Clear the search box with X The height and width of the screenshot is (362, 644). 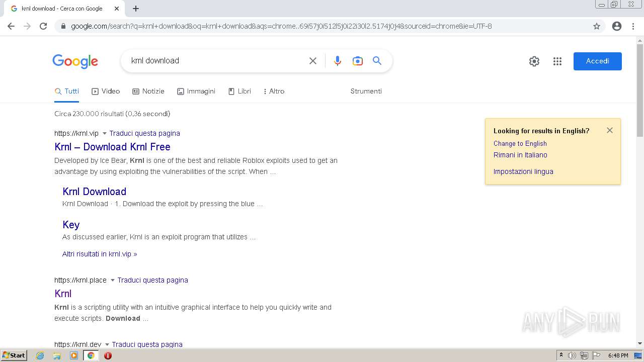pyautogui.click(x=313, y=61)
